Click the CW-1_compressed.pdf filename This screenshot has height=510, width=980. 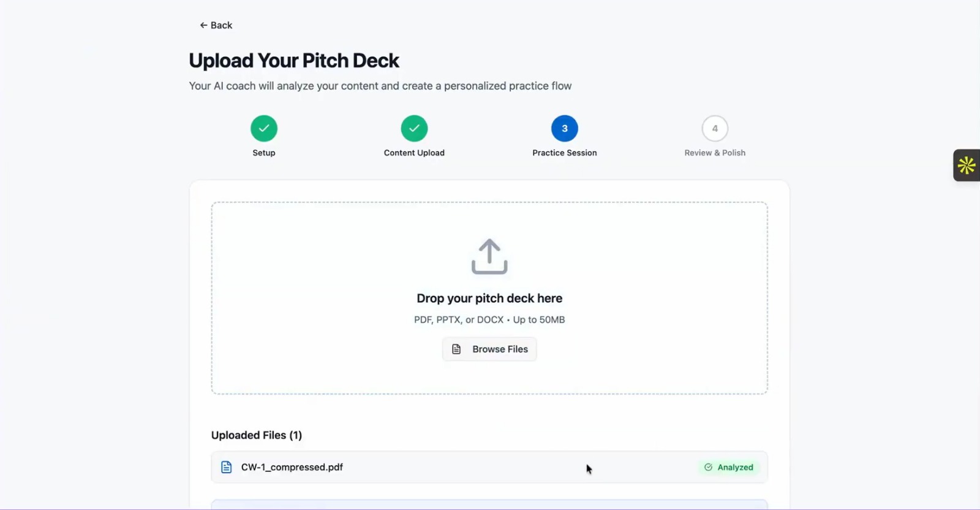[292, 466]
